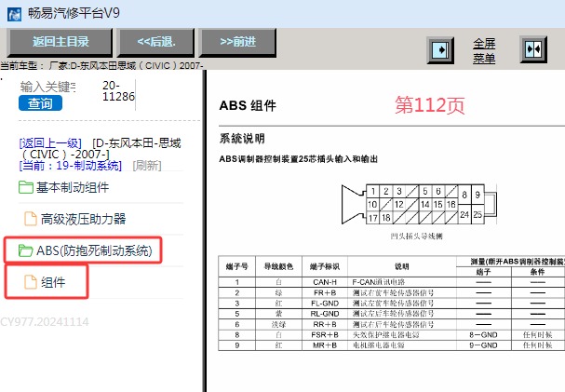Open the ABS(防抱死制动系统) folder

tap(94, 250)
